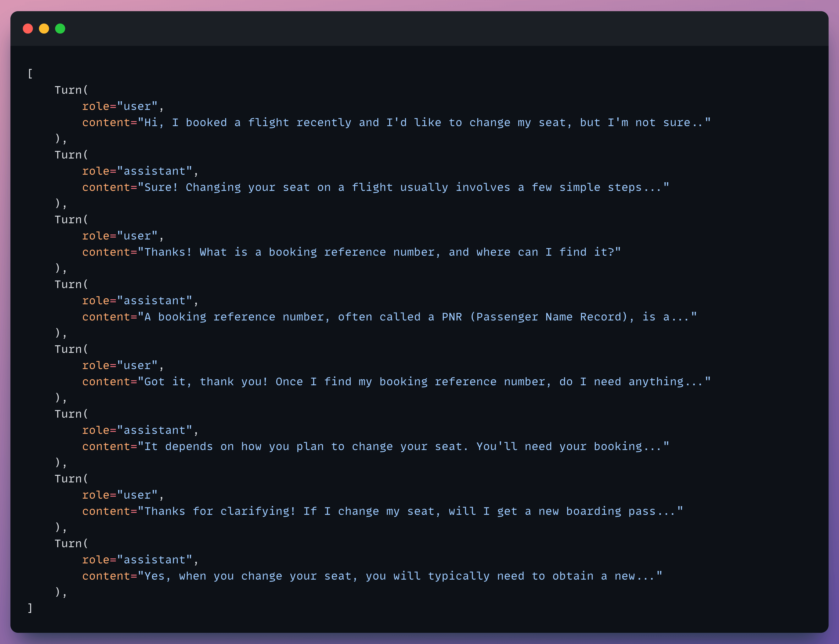839x644 pixels.
Task: Click the green maximize window button
Action: [60, 29]
